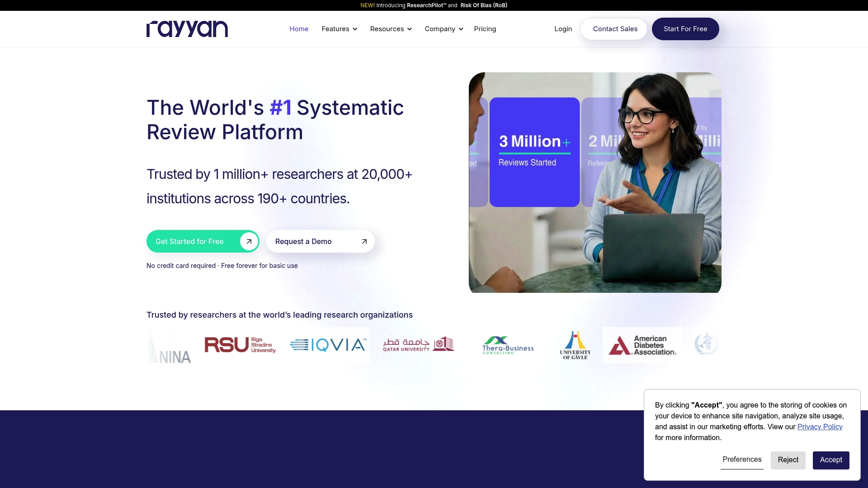Click ResearchPilot in the announcement banner
This screenshot has height=488, width=868.
tap(426, 5)
